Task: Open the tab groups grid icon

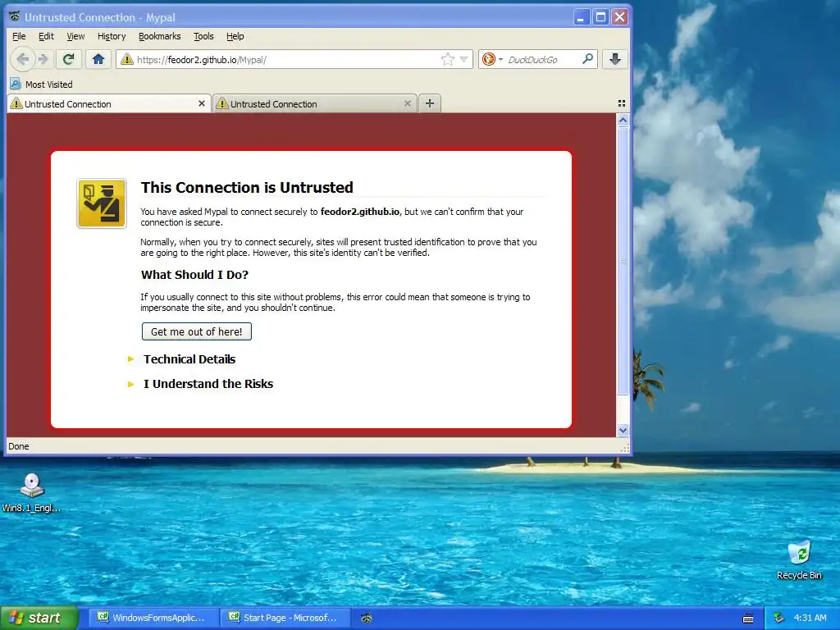Action: [x=622, y=103]
